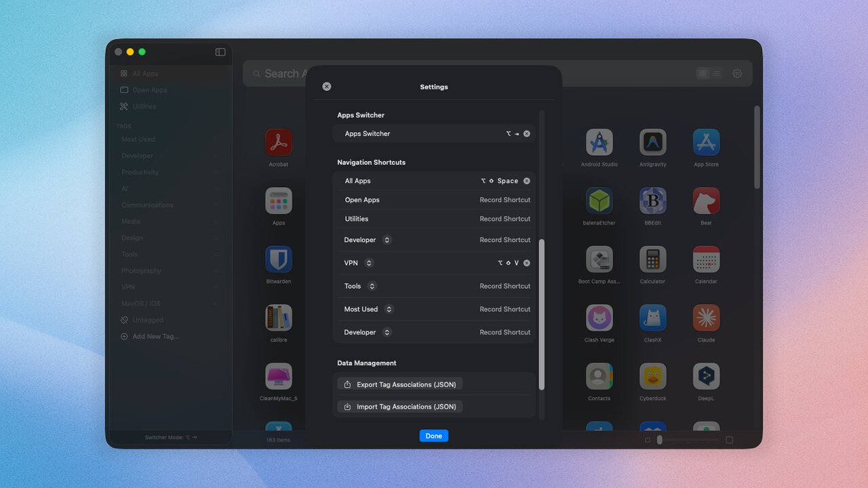This screenshot has height=488, width=868.
Task: Open Android Studio app icon
Action: (x=599, y=142)
